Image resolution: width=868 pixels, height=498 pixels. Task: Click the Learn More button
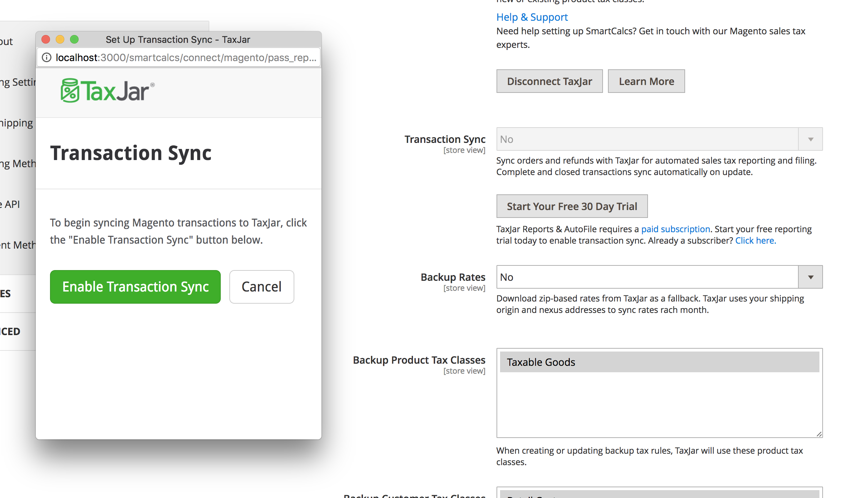(x=647, y=81)
